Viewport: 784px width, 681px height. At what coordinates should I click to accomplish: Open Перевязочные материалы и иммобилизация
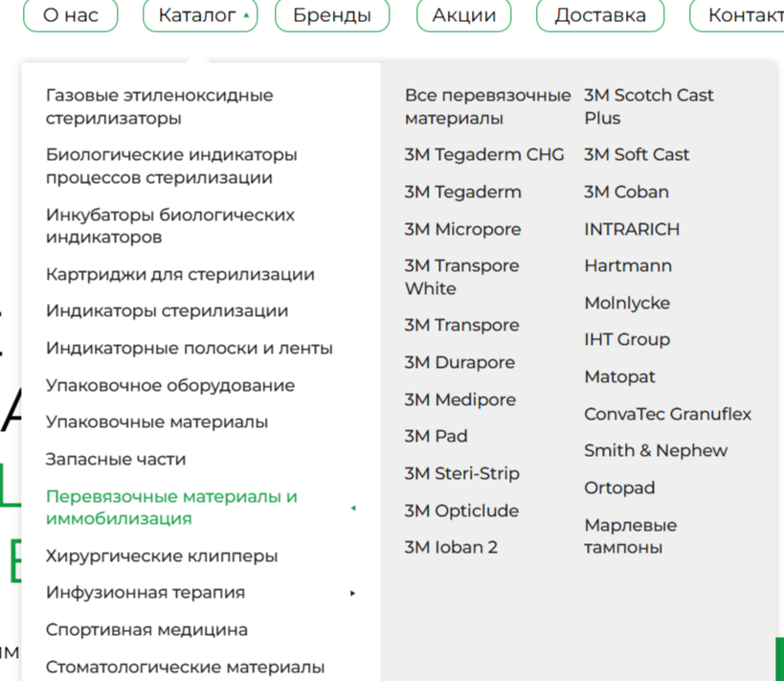171,508
